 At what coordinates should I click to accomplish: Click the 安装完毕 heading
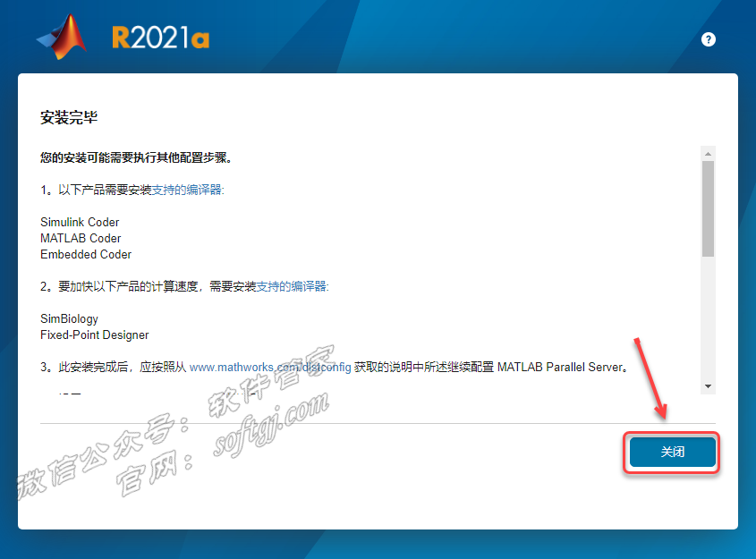point(69,117)
